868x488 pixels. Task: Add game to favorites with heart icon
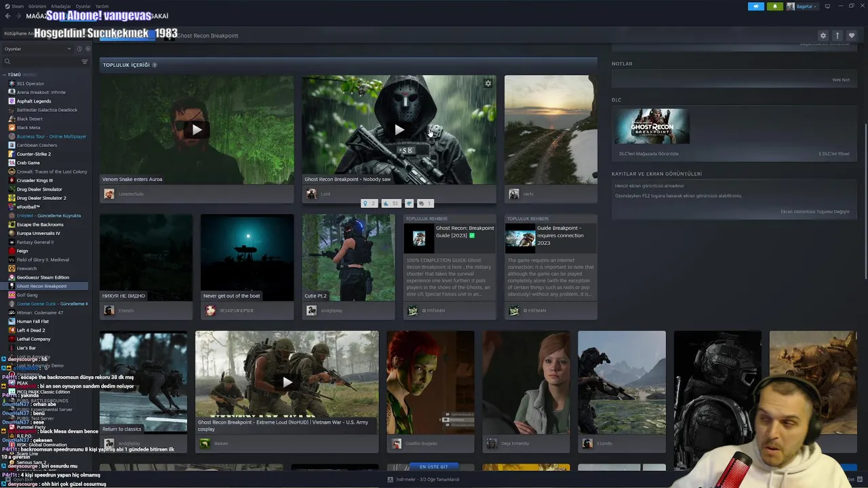[x=852, y=35]
